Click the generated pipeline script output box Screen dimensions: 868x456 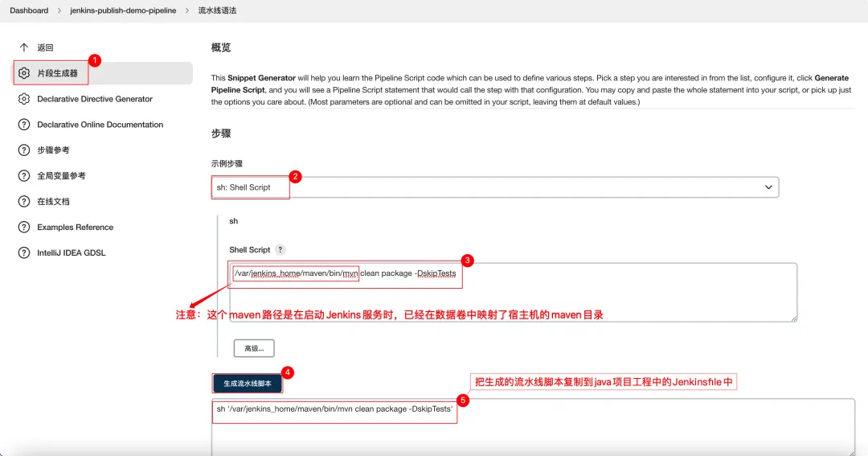pos(533,427)
